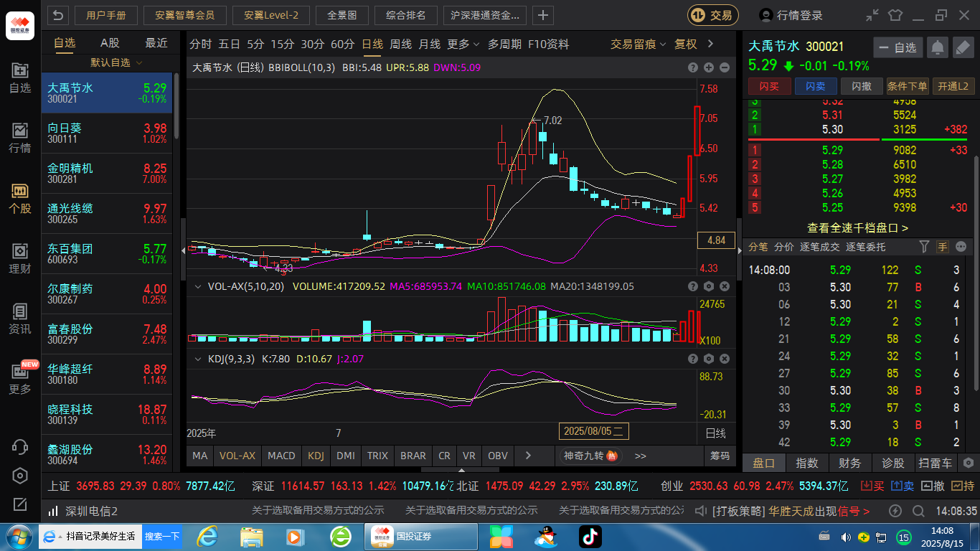Switch to the 周线 weekly tab

click(400, 44)
